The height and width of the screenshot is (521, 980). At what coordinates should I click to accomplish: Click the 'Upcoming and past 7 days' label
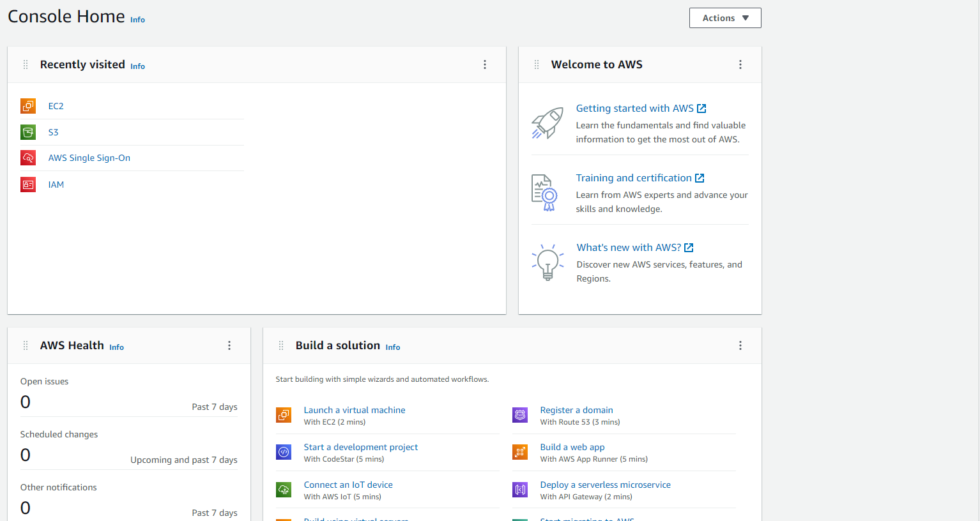point(184,460)
